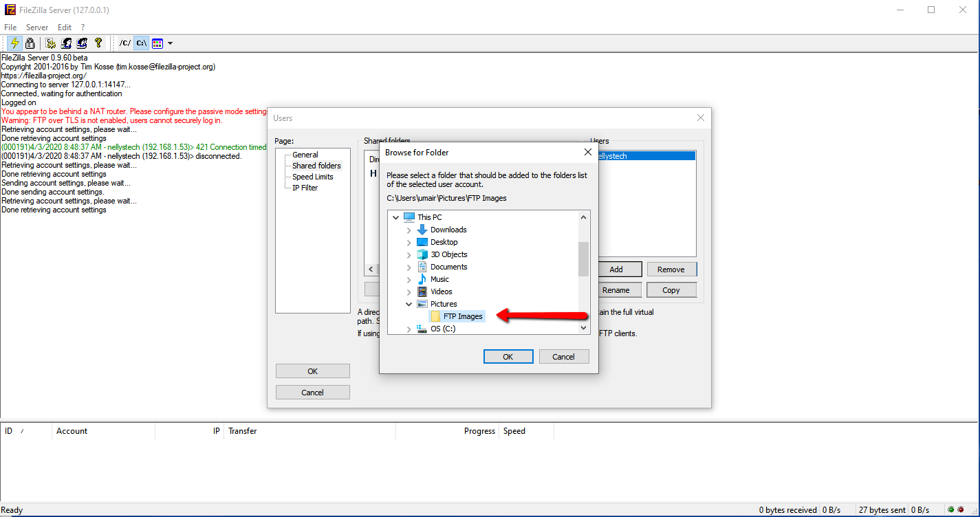Expand the OS (C:) drive node
Screen dimensions: 980x517
click(409, 329)
